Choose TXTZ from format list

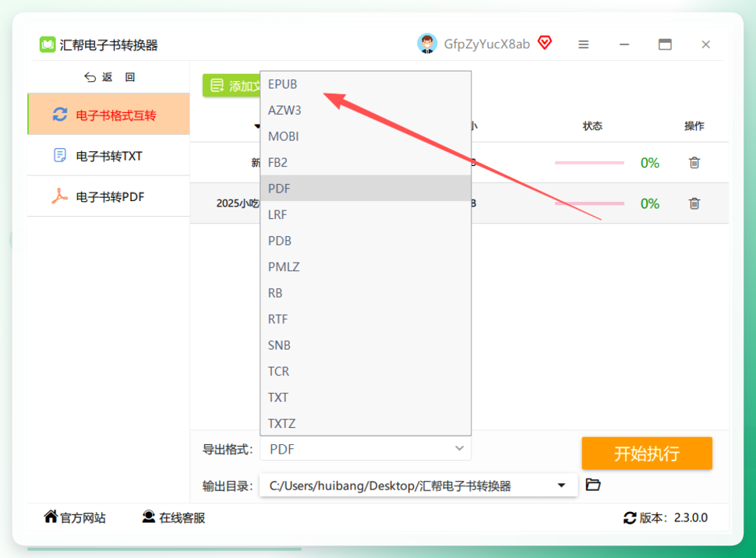click(x=366, y=423)
